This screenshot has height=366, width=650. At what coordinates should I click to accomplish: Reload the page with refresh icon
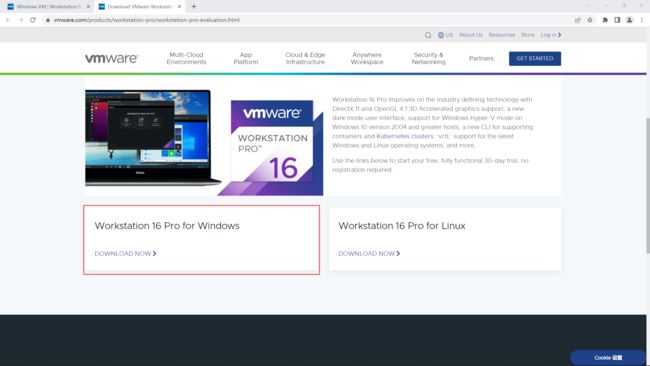point(33,20)
